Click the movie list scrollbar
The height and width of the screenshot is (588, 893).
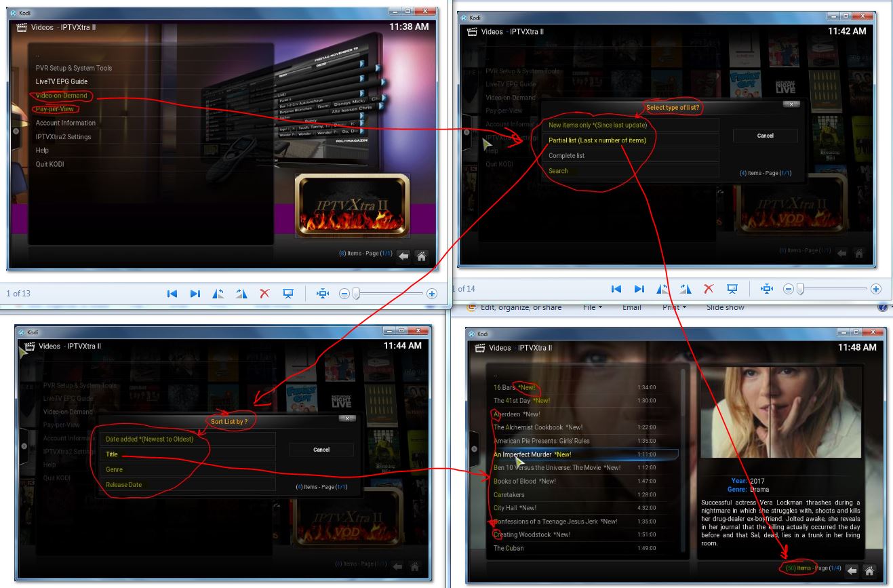pos(683,461)
